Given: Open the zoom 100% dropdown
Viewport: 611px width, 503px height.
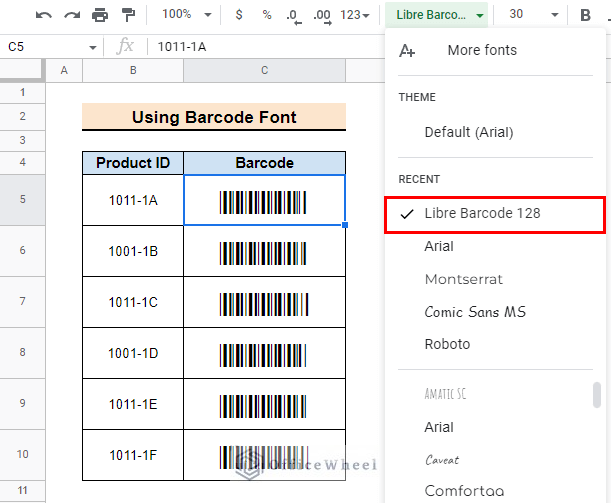Looking at the screenshot, I should pos(187,15).
